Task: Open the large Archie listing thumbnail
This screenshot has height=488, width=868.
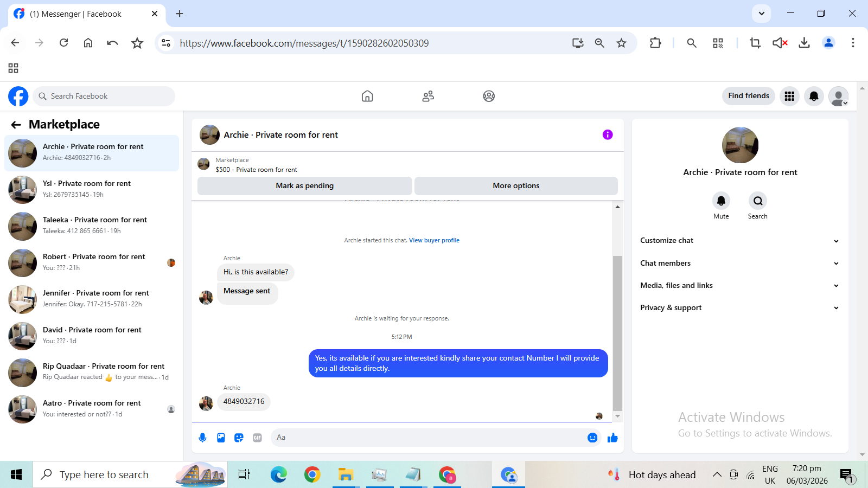Action: (740, 145)
